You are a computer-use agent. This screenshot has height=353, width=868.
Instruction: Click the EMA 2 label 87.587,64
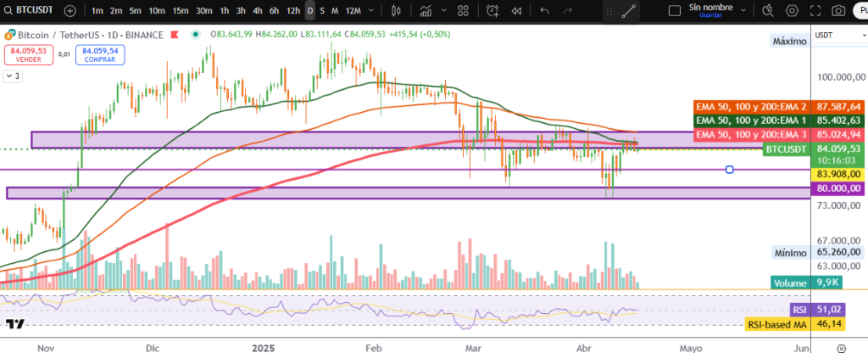click(778, 106)
